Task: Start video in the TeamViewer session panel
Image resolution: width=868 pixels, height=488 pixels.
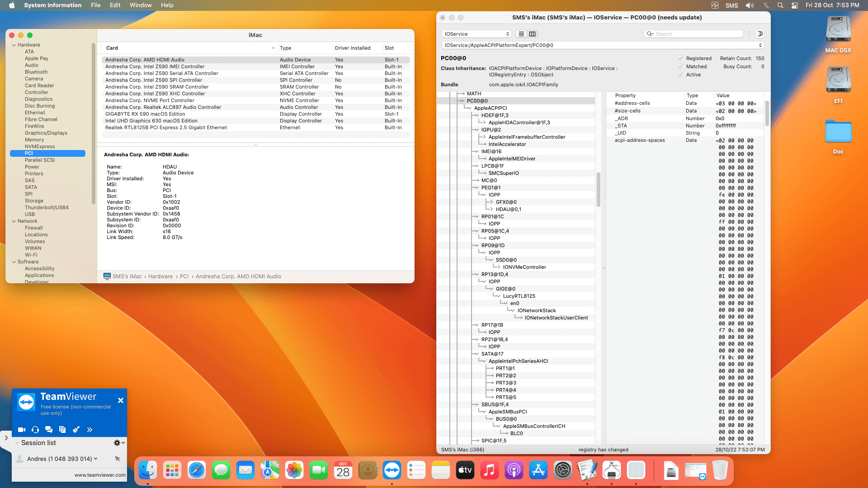Action: tap(22, 430)
